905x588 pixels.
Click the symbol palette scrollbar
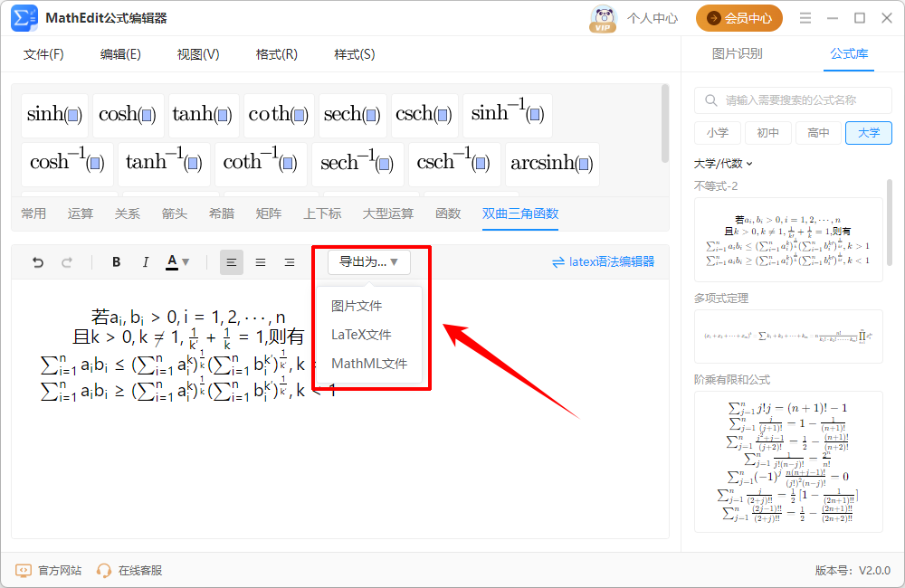point(665,124)
